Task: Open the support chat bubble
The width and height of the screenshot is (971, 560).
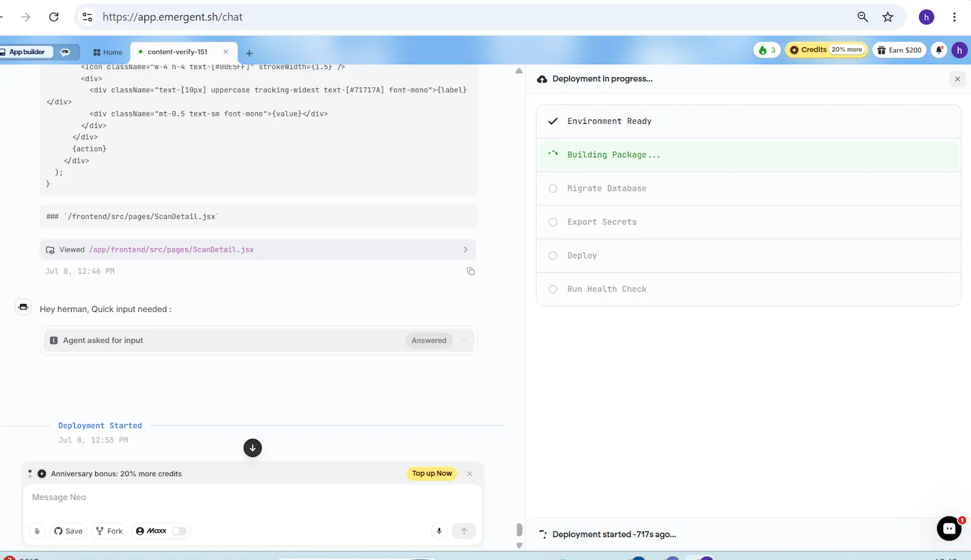Action: point(949,528)
